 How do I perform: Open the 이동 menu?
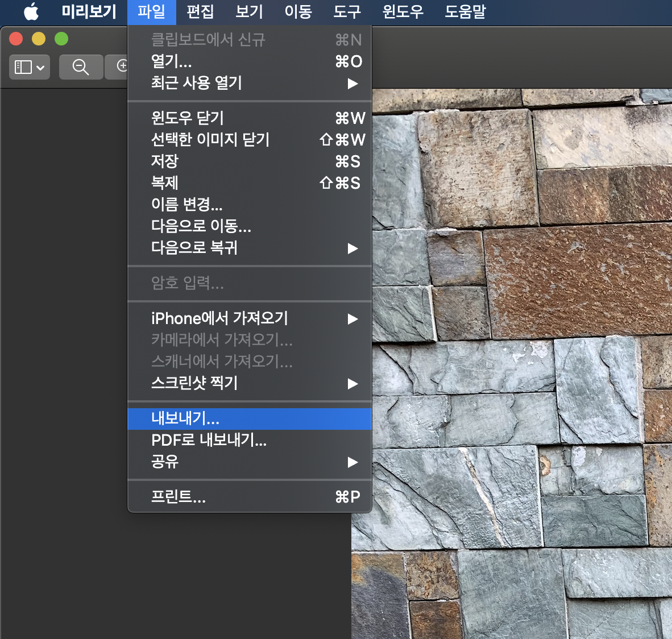coord(298,11)
